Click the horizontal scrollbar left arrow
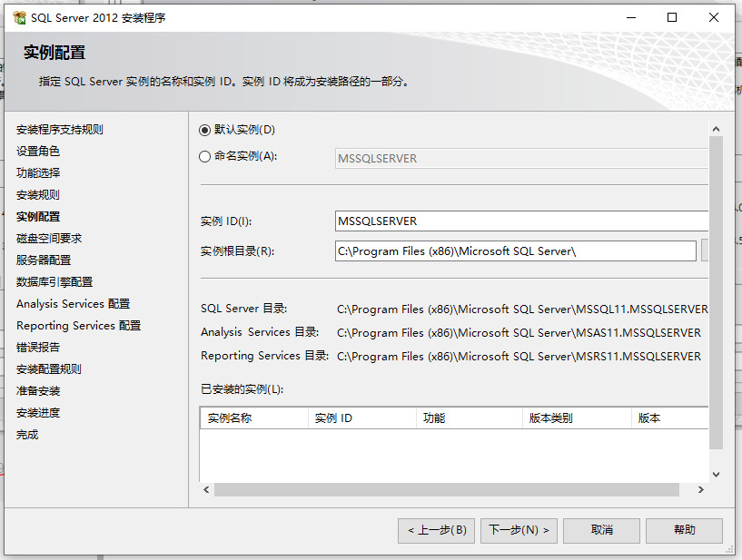 (x=206, y=489)
